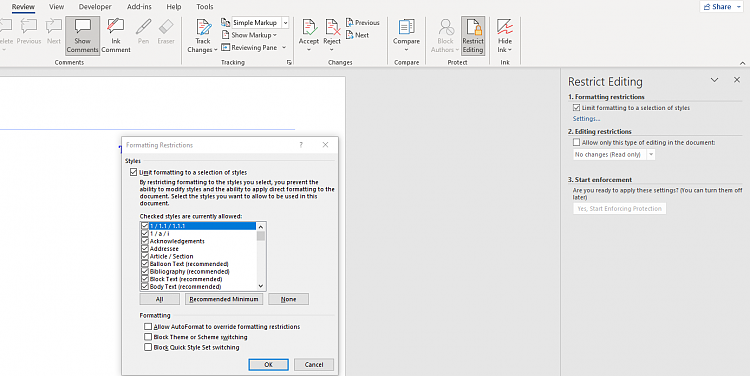Click Yes, Start Enforcing Protection
The height and width of the screenshot is (376, 750).
tap(619, 209)
